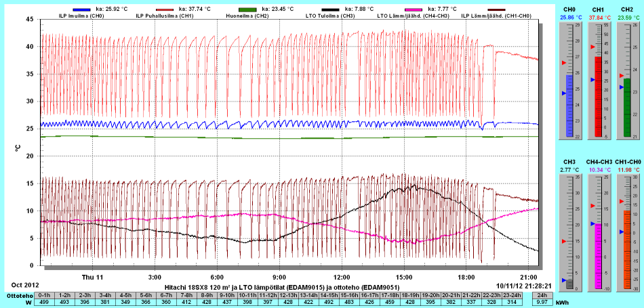Click the blue min marker on CH2 gauge
This screenshot has height=308, width=644.
click(620, 87)
